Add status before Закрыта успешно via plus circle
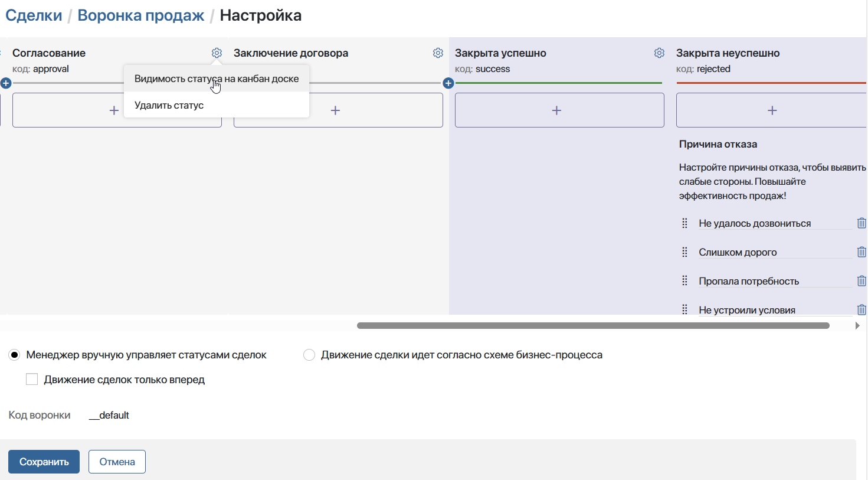Screen dimensions: 868x480 point(448,83)
